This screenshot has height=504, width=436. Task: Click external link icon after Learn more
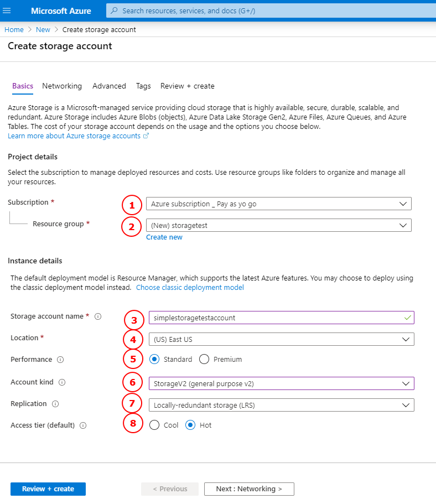[x=146, y=136]
